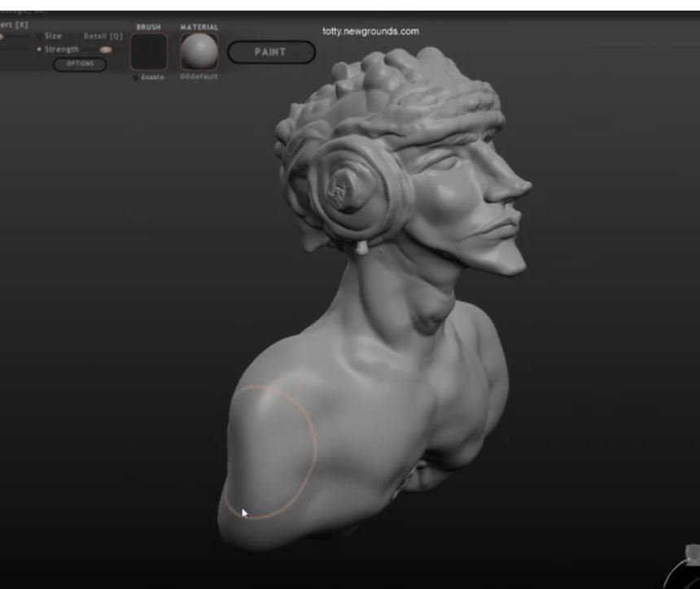Toggle the brush Enable checkbox
Screen dimensions: 700x589
(x=136, y=77)
